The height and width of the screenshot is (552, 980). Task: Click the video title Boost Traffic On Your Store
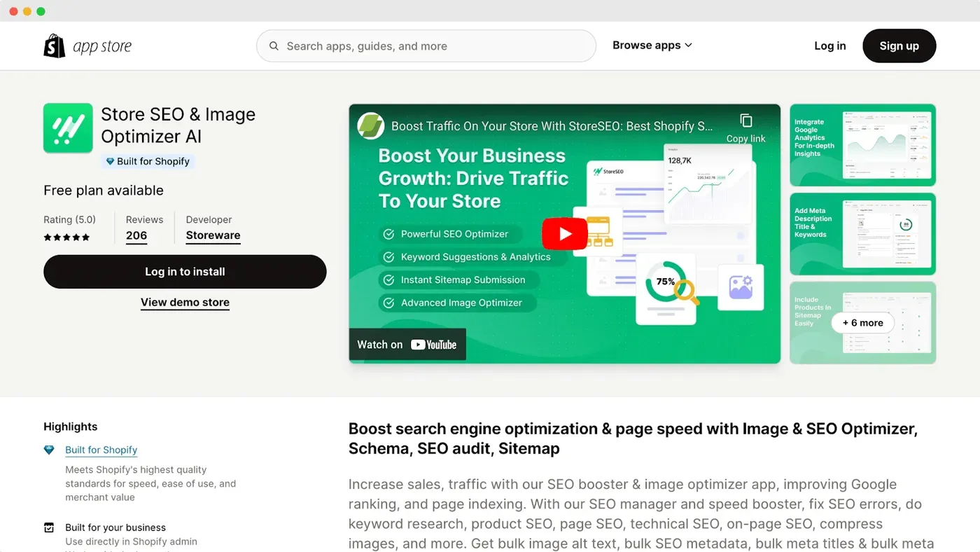point(552,126)
